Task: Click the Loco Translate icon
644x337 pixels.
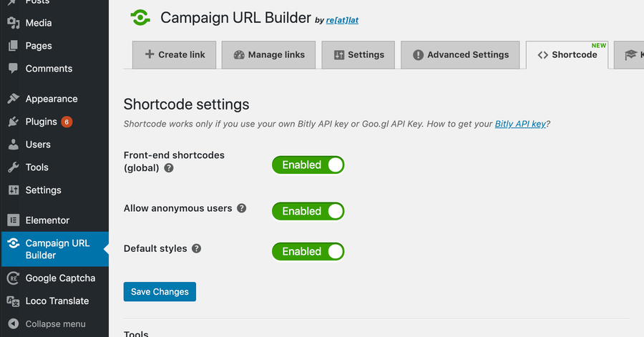Action: tap(13, 301)
